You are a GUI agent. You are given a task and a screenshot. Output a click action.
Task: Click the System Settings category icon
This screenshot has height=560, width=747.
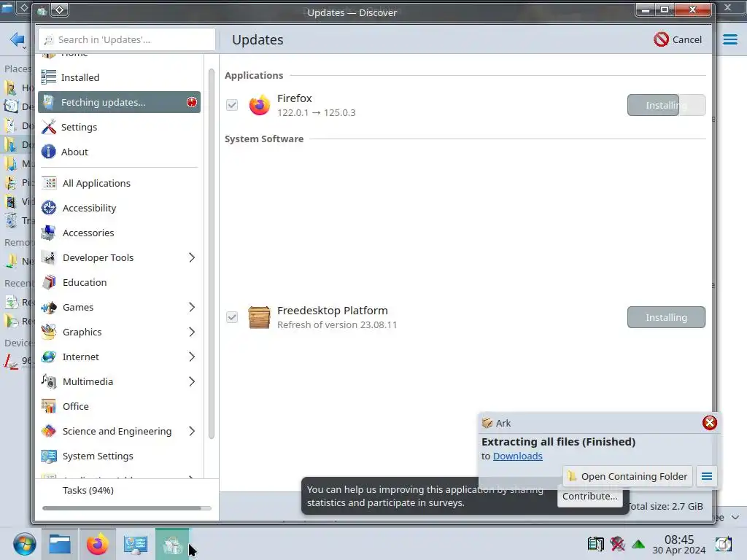(49, 456)
